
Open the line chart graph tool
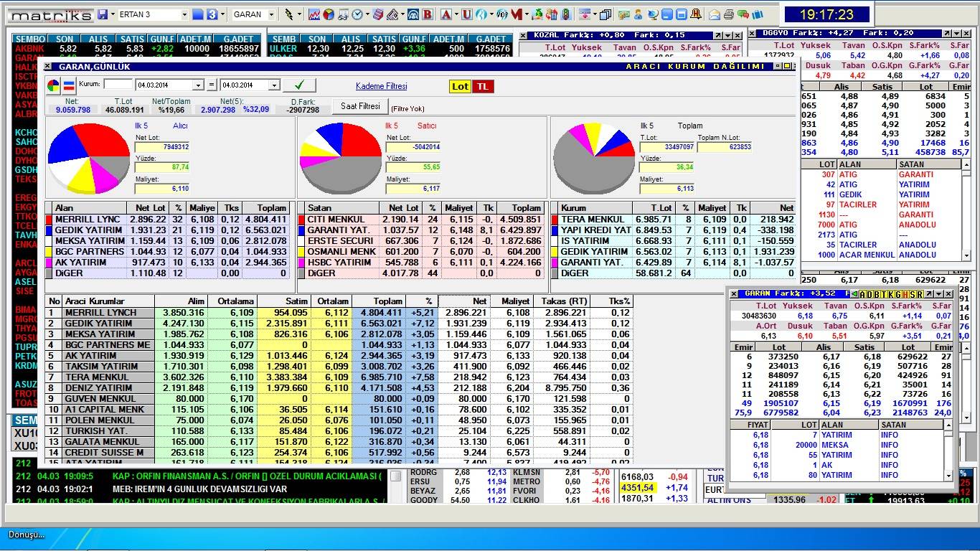[x=314, y=14]
